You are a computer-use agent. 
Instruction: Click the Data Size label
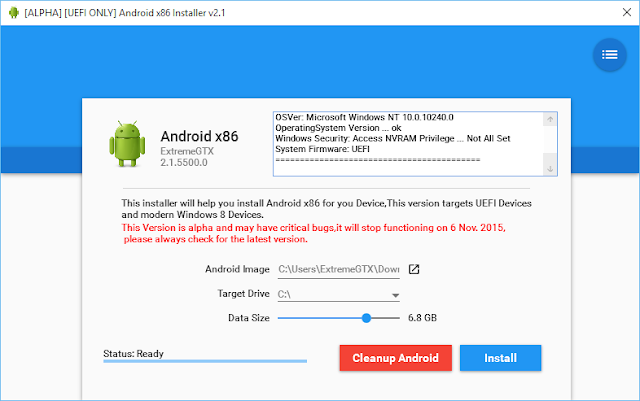(249, 318)
